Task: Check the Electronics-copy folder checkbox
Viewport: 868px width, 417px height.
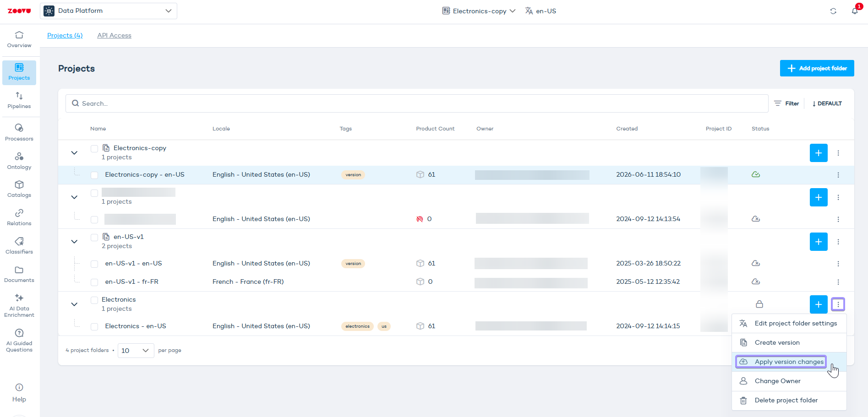Action: [94, 149]
